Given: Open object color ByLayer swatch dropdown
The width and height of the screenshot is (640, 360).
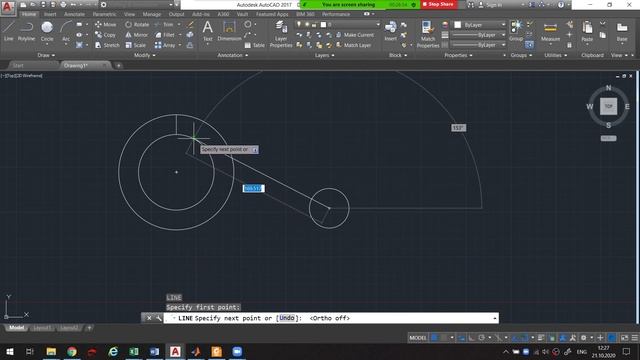Looking at the screenshot, I should tap(480, 24).
